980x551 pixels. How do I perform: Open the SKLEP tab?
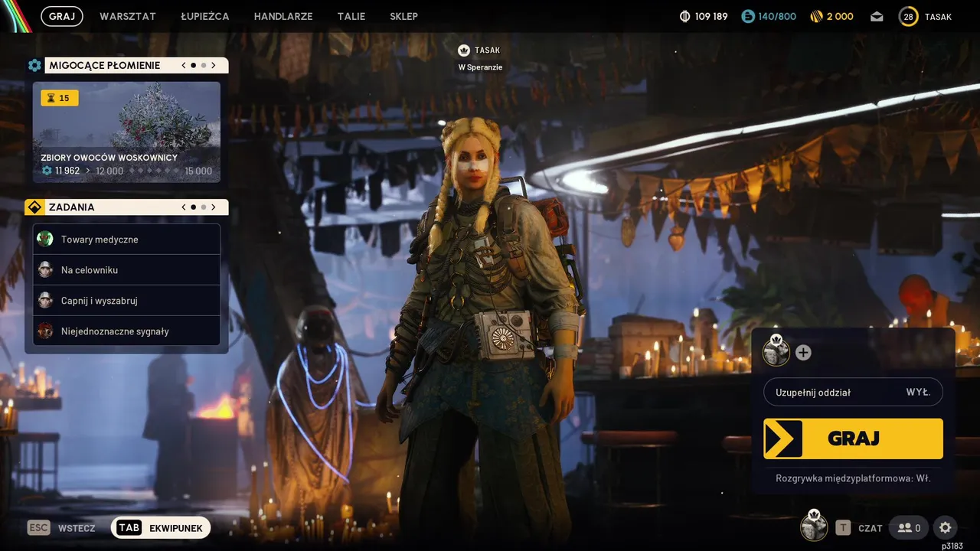[x=403, y=16]
